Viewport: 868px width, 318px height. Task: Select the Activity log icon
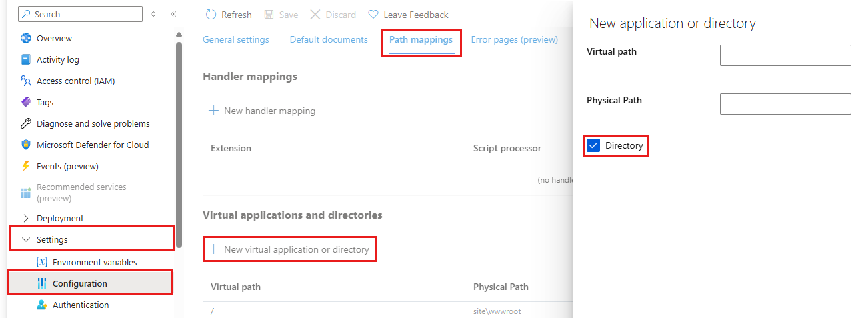tap(26, 59)
